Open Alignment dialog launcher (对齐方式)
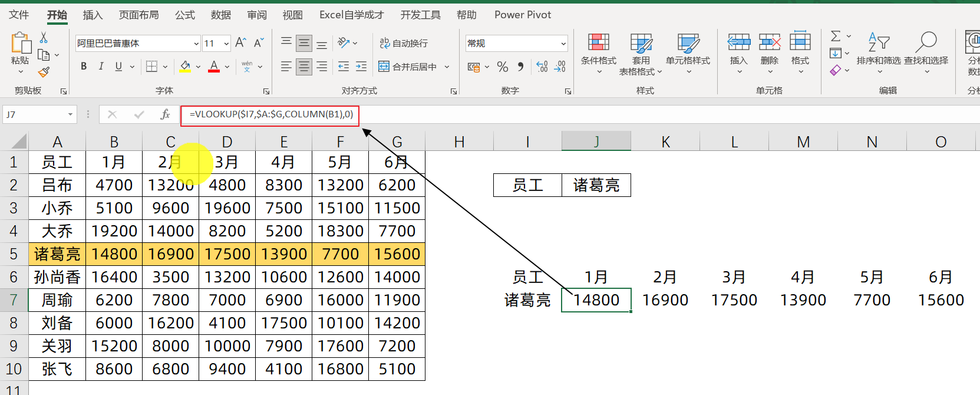Image resolution: width=980 pixels, height=395 pixels. [x=454, y=91]
